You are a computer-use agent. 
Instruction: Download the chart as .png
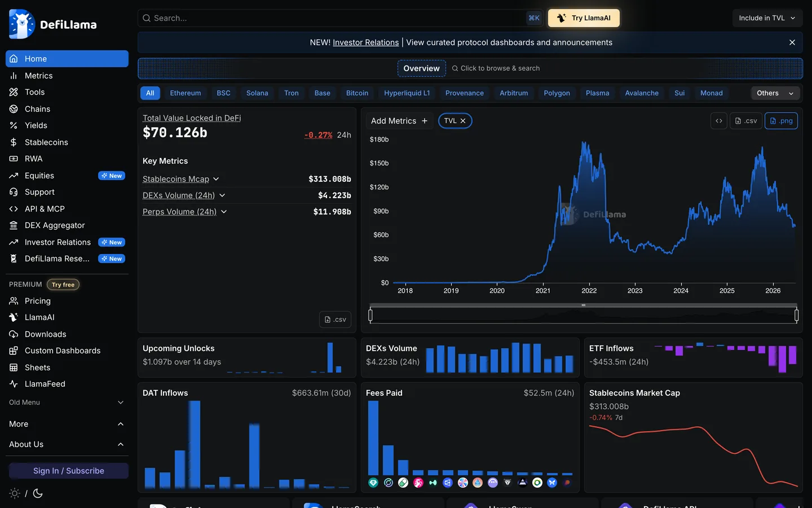point(781,121)
